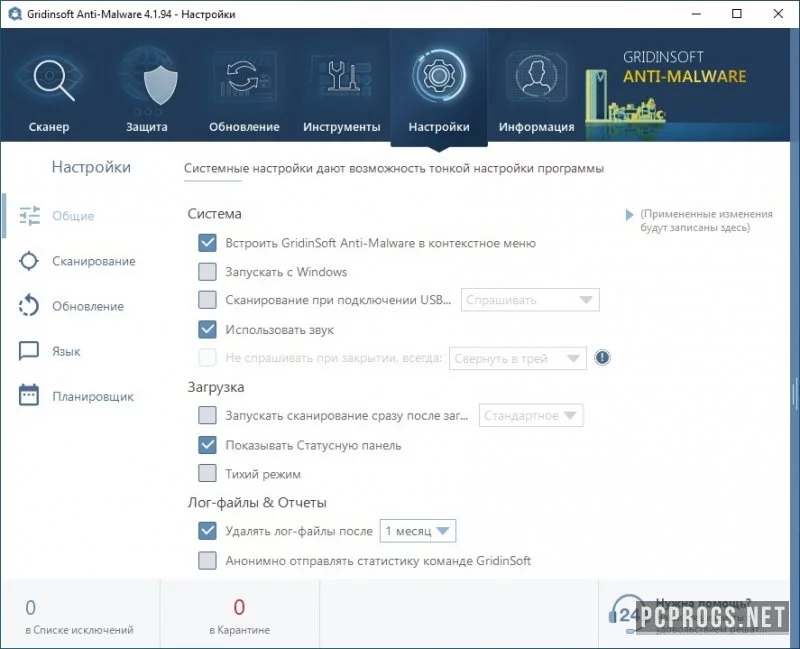
Task: Select the Настройки tab label
Action: tap(439, 127)
